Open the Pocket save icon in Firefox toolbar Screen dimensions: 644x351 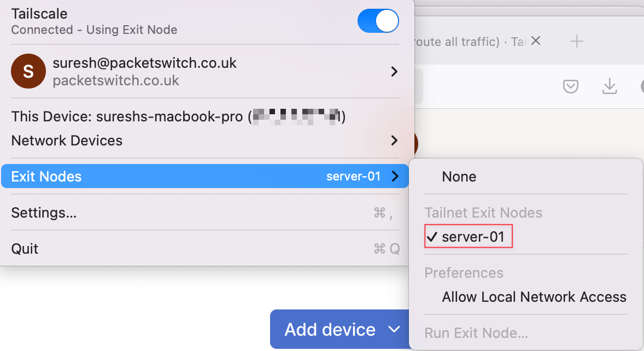(x=570, y=86)
